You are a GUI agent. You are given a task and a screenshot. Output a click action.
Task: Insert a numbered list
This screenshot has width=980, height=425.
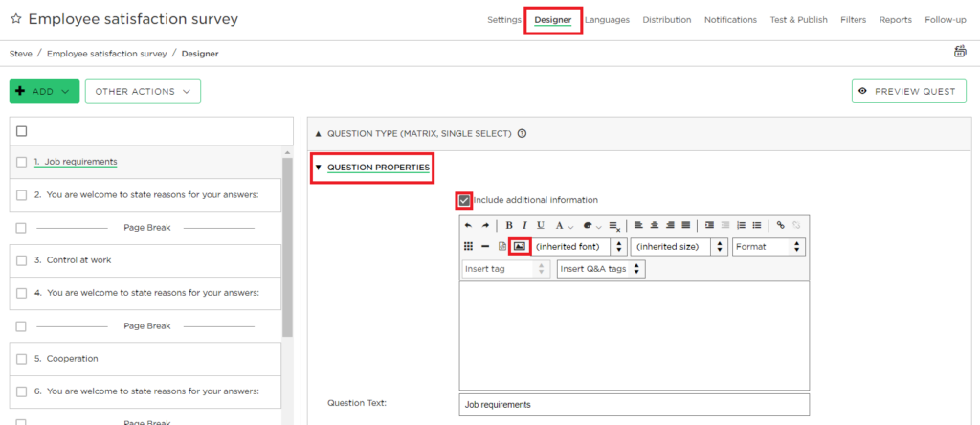[x=742, y=225]
